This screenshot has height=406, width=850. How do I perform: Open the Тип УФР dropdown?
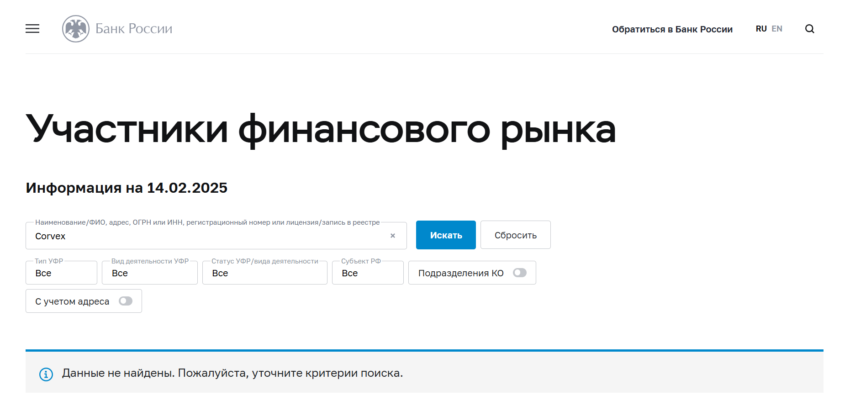tap(61, 273)
